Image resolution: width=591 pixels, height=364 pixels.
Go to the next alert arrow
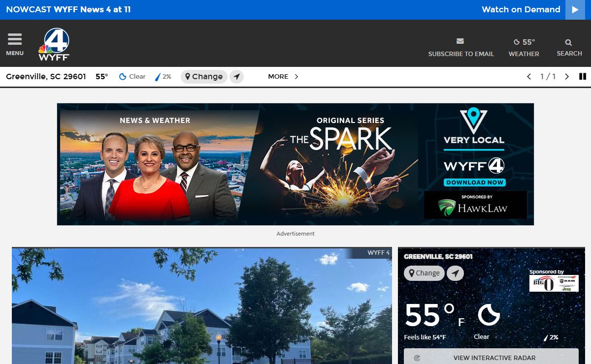pyautogui.click(x=567, y=77)
